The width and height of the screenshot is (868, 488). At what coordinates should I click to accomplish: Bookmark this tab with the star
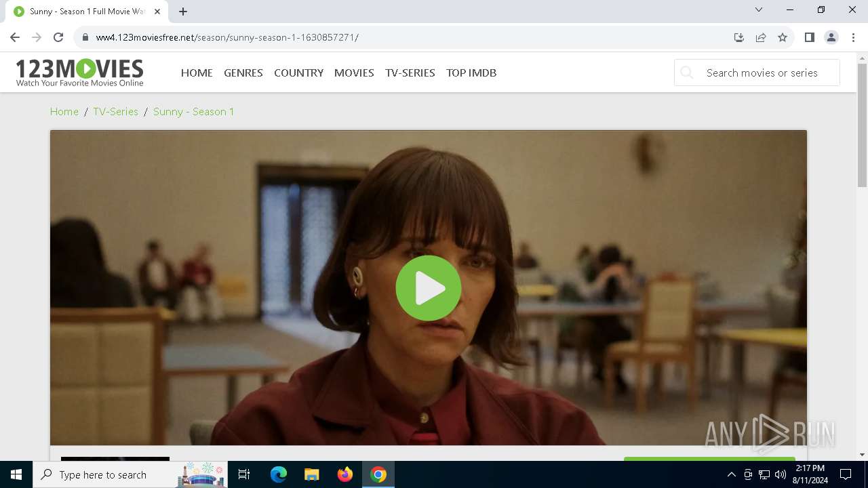(x=783, y=37)
